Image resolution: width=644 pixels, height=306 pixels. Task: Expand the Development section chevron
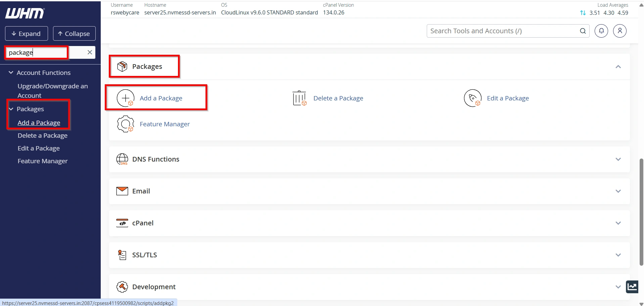[618, 287]
